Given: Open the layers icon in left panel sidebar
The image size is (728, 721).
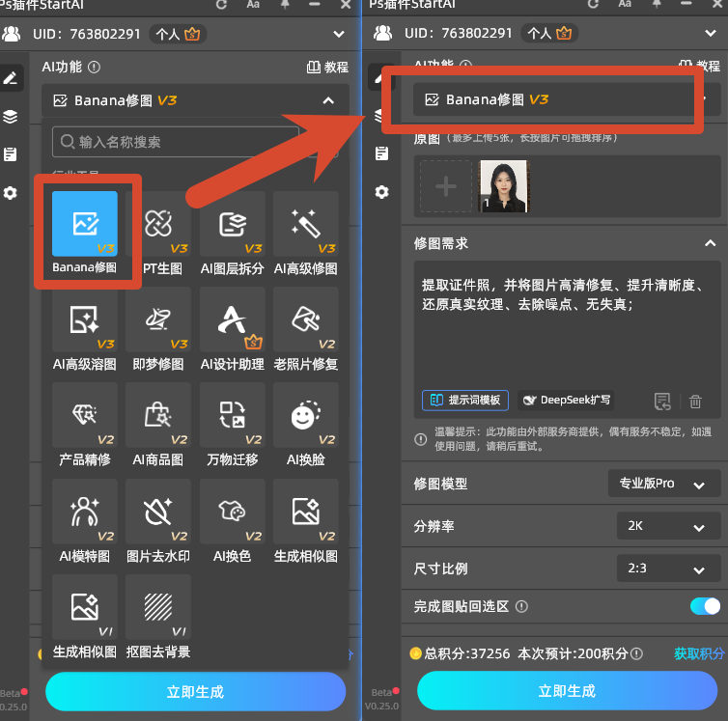Looking at the screenshot, I should tap(11, 116).
